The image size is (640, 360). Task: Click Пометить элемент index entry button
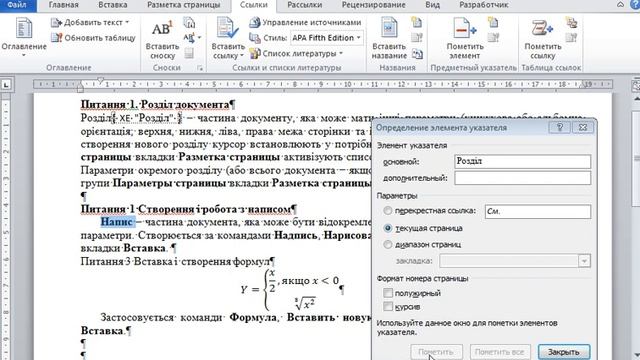point(465,39)
